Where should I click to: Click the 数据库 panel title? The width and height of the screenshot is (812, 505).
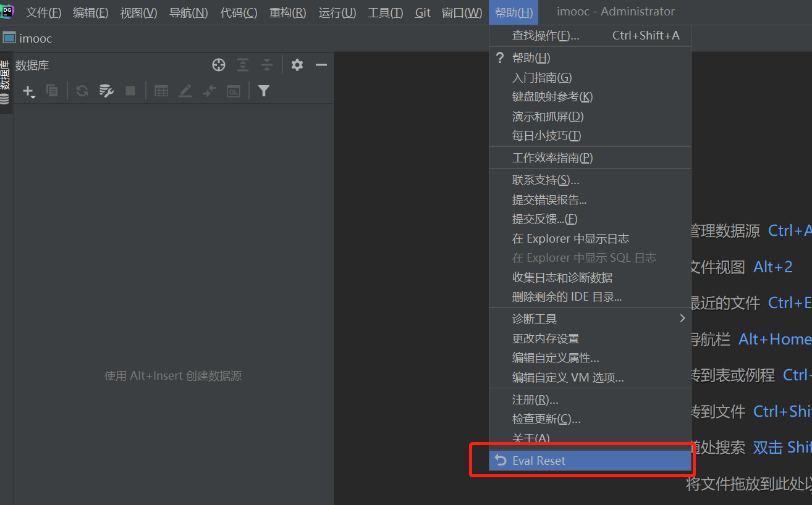[32, 65]
